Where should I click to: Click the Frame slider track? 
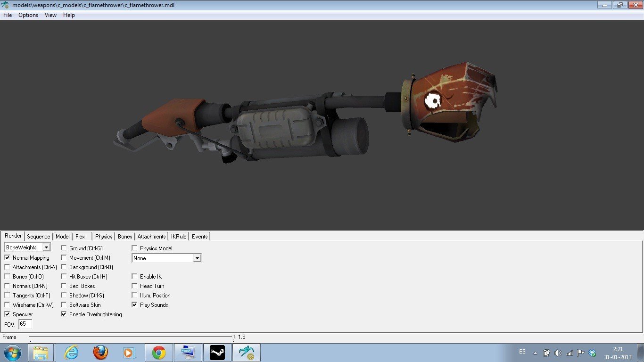[x=130, y=337]
